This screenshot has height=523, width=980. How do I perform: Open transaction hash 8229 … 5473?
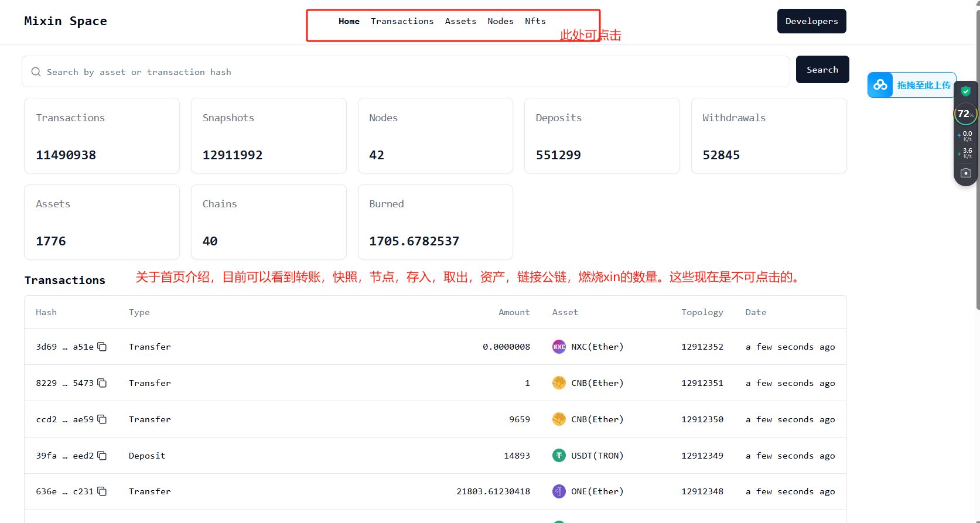(64, 383)
